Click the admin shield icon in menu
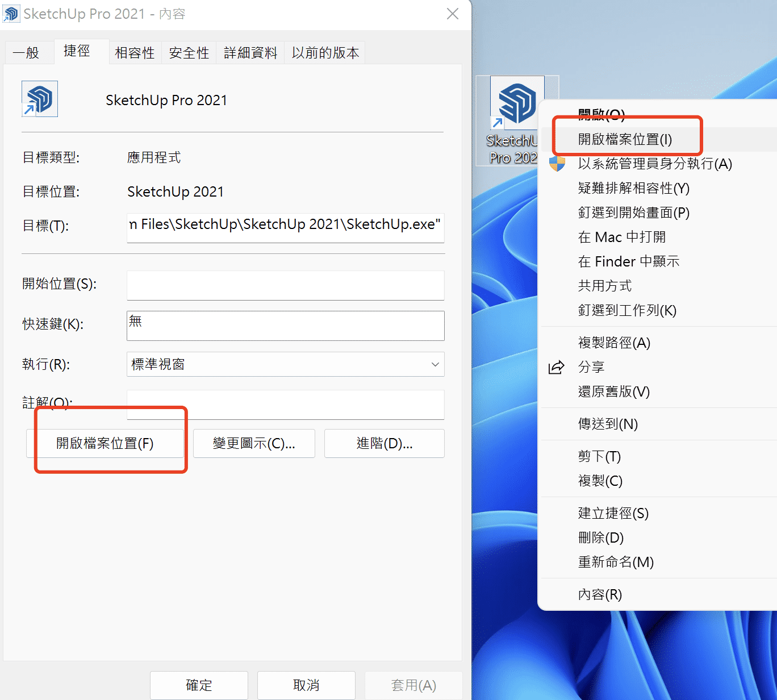The width and height of the screenshot is (777, 700). tap(557, 164)
